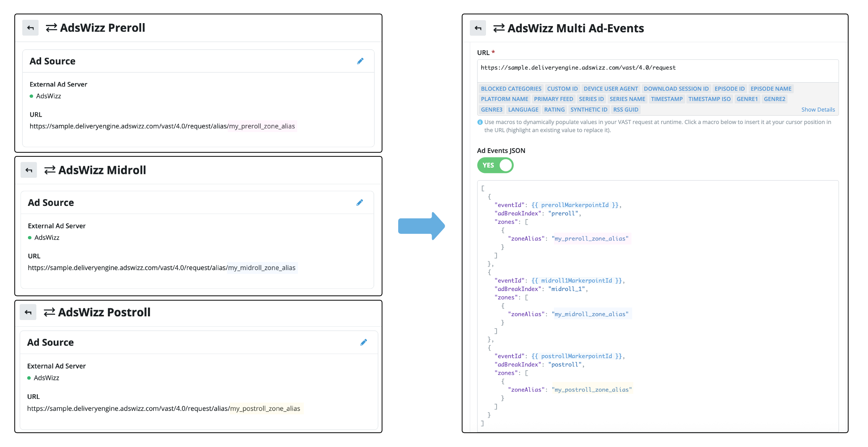
Task: Edit Ad Source in Preroll panel
Action: 360,61
